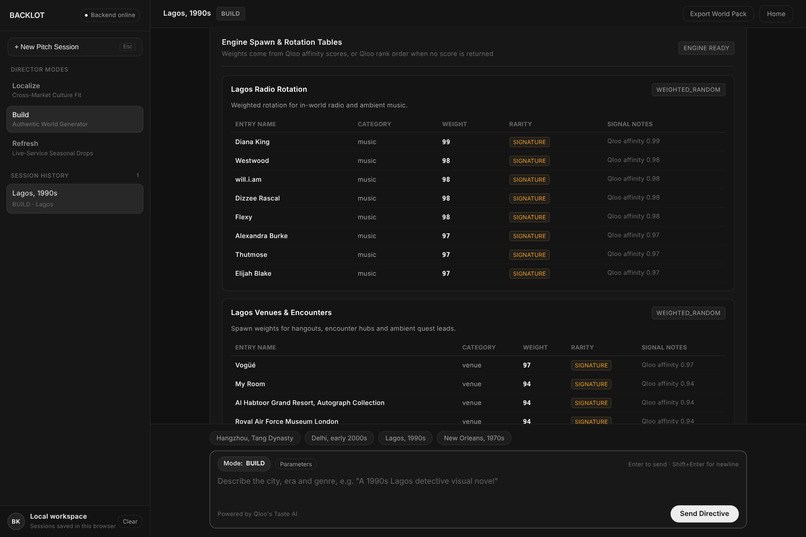
Task: Click SIGNATURE badge in Diana King row
Action: [x=529, y=142]
